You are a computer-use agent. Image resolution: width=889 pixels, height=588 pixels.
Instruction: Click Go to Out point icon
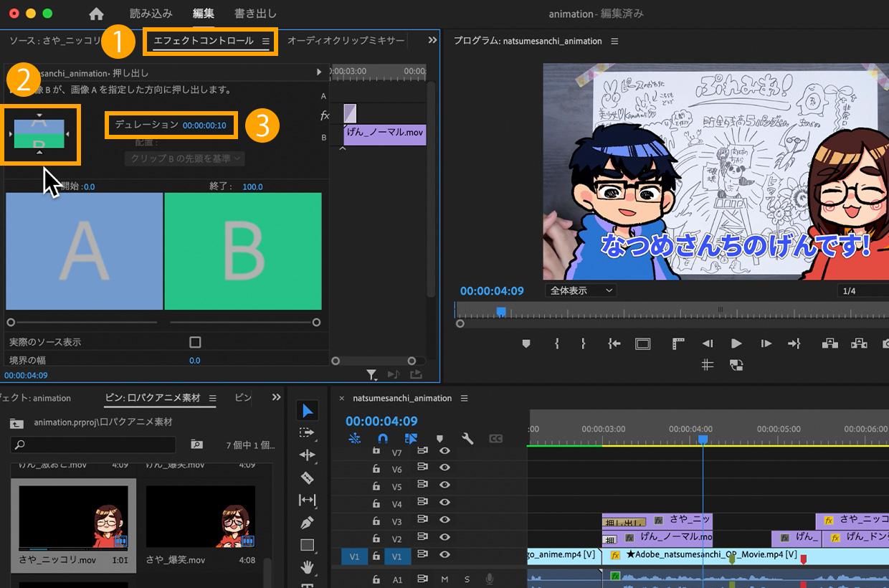pos(794,343)
